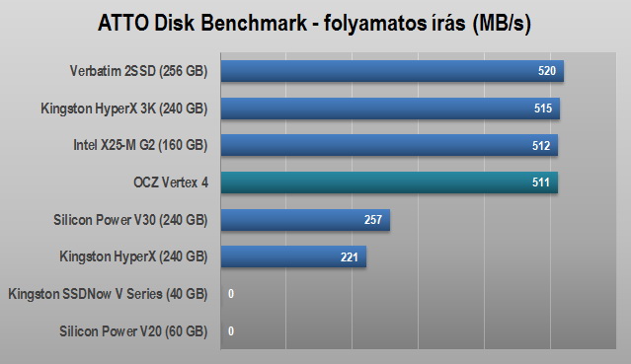631x364 pixels.
Task: Click the 221 value label
Action: pyautogui.click(x=350, y=257)
